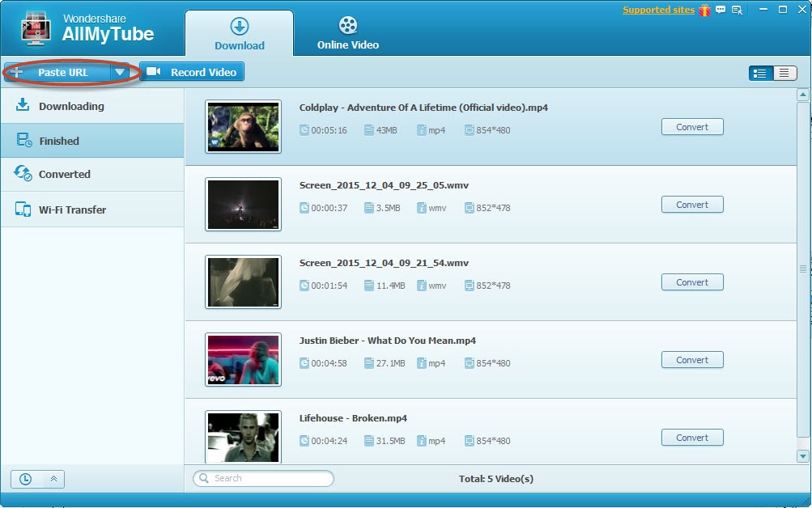This screenshot has width=812, height=508.
Task: Click file size icon beside 11.4MB
Action: 368,285
